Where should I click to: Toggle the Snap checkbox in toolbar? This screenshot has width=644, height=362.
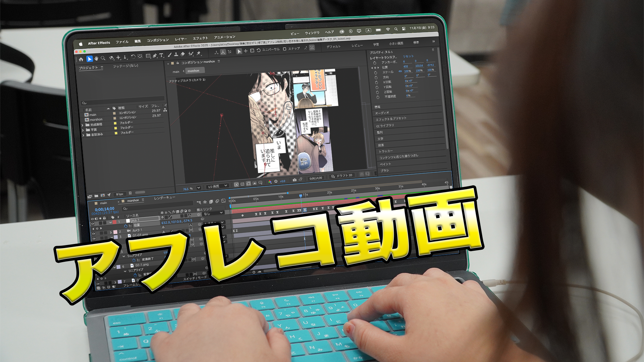point(284,49)
